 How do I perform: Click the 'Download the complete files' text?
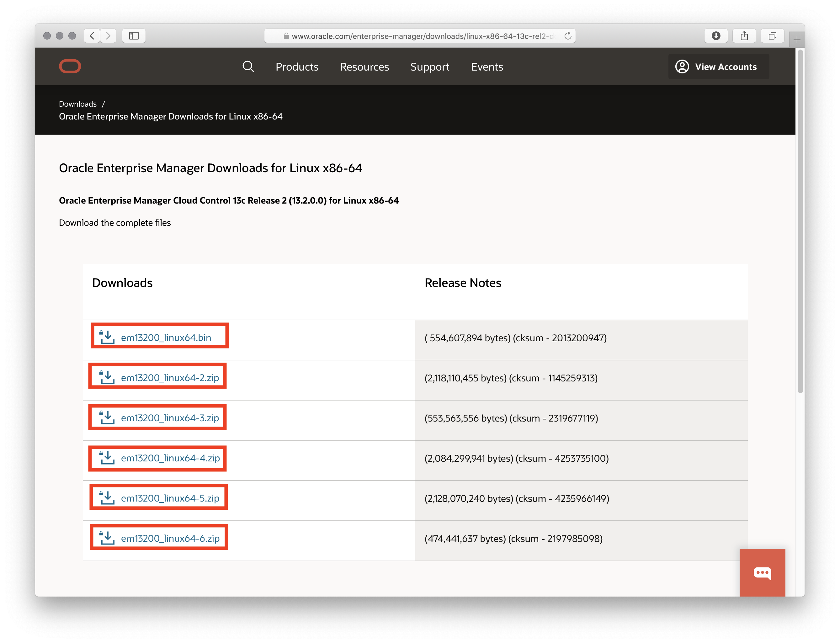click(115, 223)
